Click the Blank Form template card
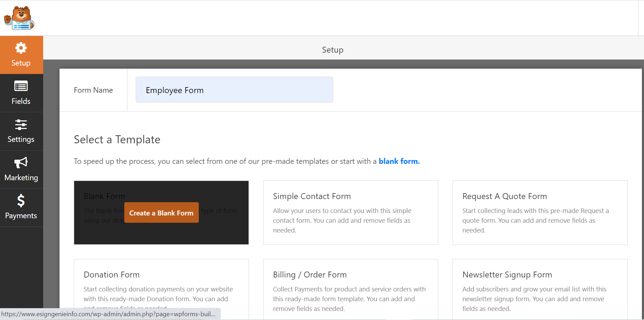 click(161, 212)
